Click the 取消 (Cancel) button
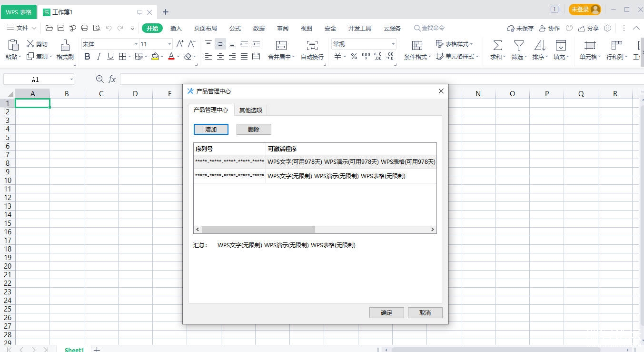Screen dimensions: 644x352 [425, 312]
